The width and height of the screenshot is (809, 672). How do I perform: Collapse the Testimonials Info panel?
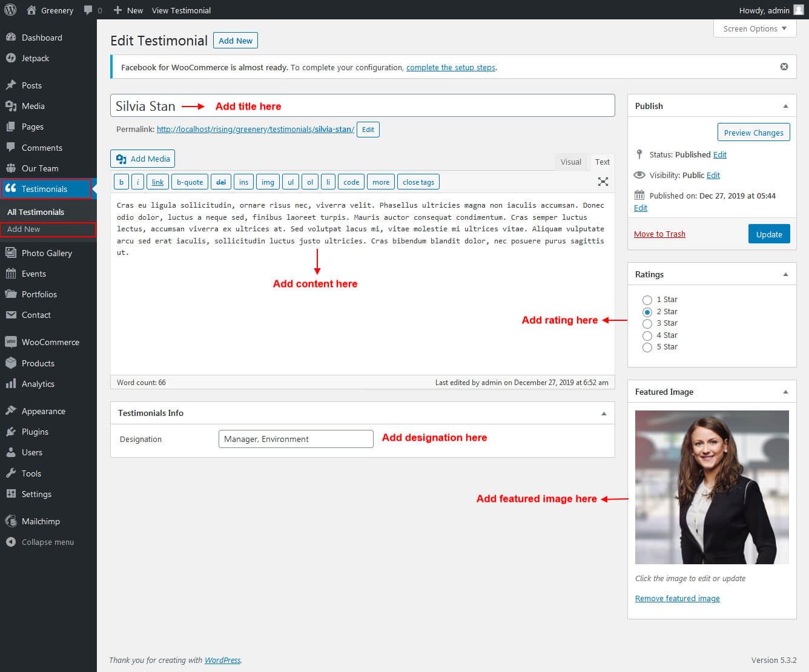tap(603, 413)
